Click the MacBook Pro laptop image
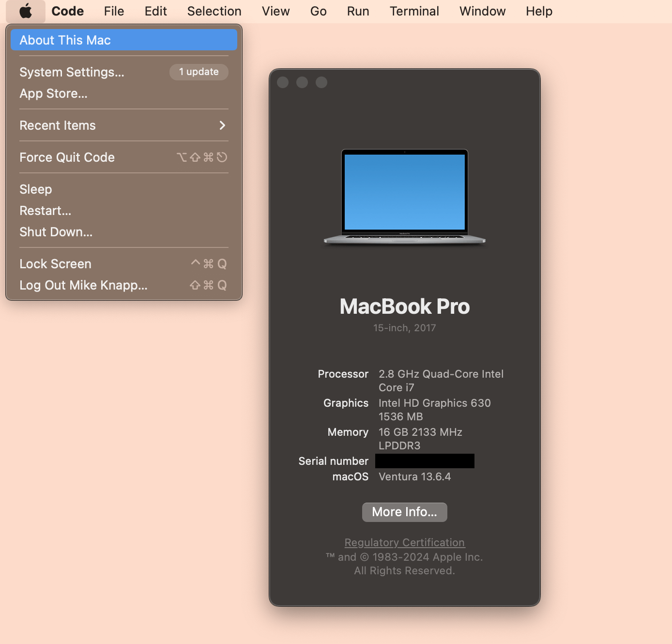This screenshot has width=672, height=644. pos(405,197)
